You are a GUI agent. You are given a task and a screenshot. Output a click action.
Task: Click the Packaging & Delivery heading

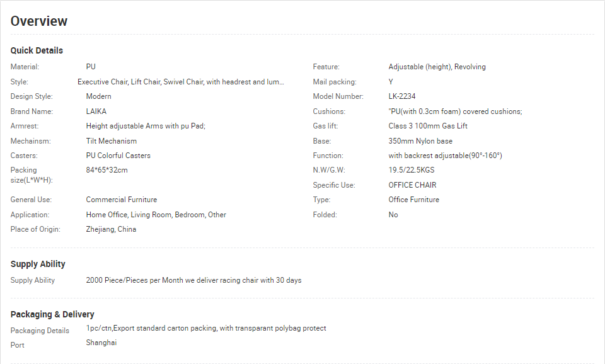(x=52, y=315)
